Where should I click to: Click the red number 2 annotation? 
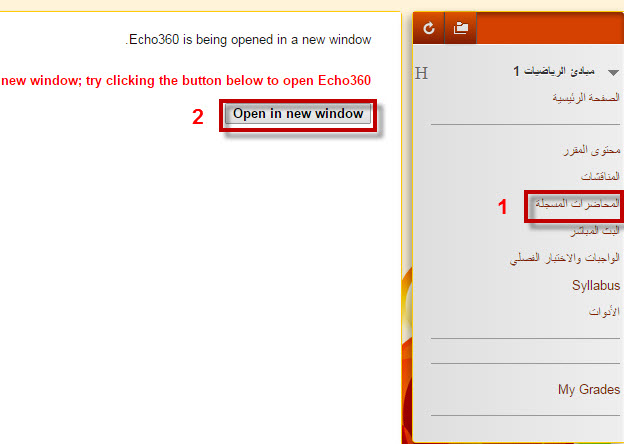[x=198, y=117]
